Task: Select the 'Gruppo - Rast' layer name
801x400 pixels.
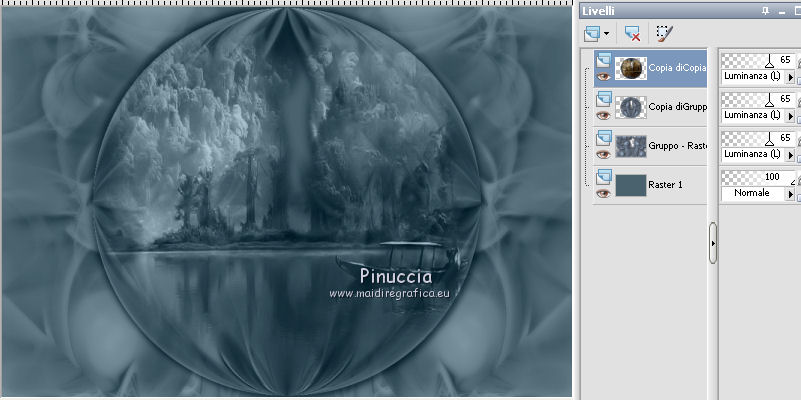Action: point(677,146)
